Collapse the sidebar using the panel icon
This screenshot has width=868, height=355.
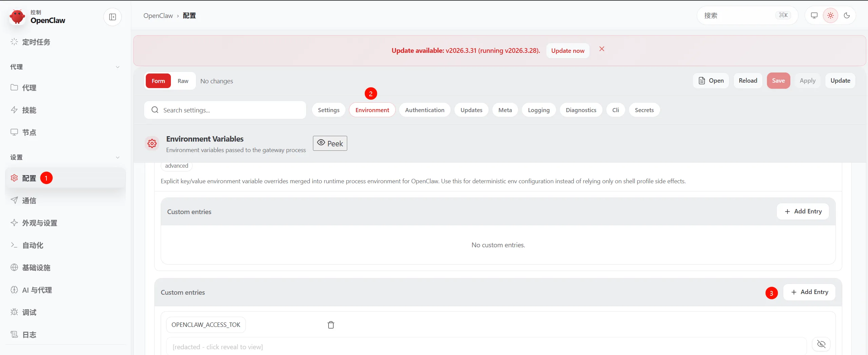point(113,17)
